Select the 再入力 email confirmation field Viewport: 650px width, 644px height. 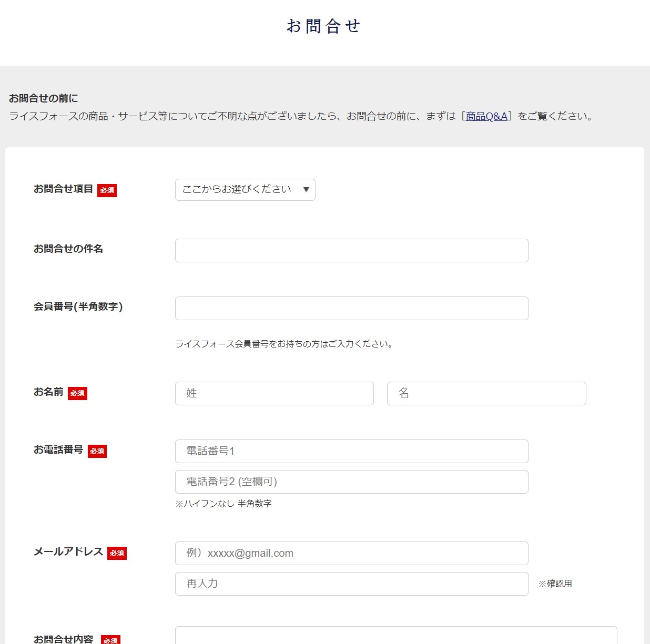point(351,584)
